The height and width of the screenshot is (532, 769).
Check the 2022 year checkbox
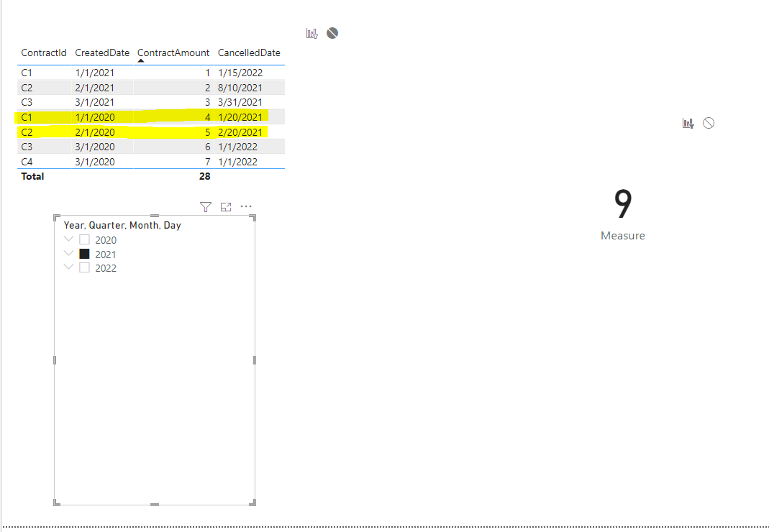(84, 267)
